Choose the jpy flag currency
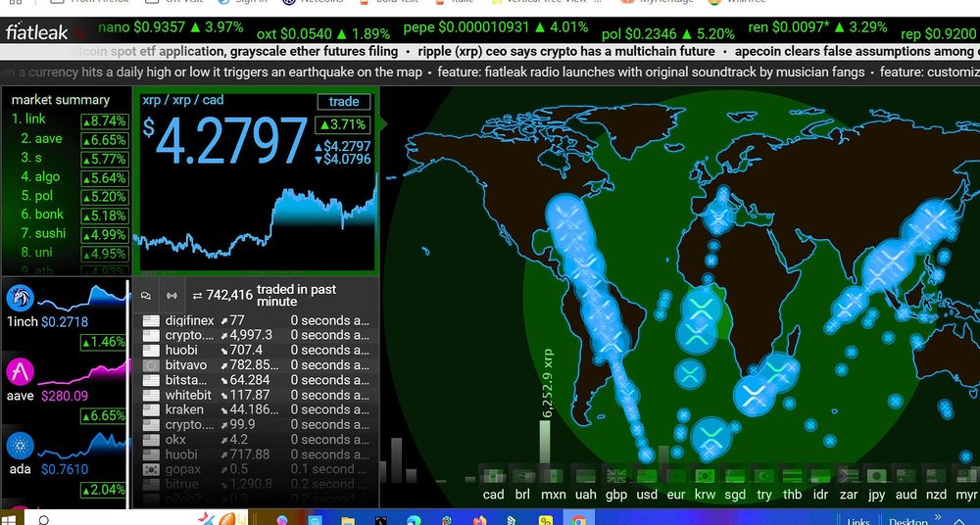The height and width of the screenshot is (525, 980). tap(876, 477)
